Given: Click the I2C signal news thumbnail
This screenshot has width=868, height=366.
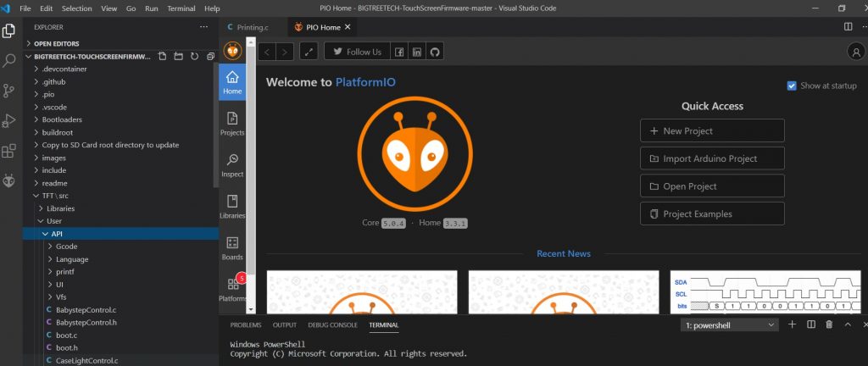Looking at the screenshot, I should (766, 292).
